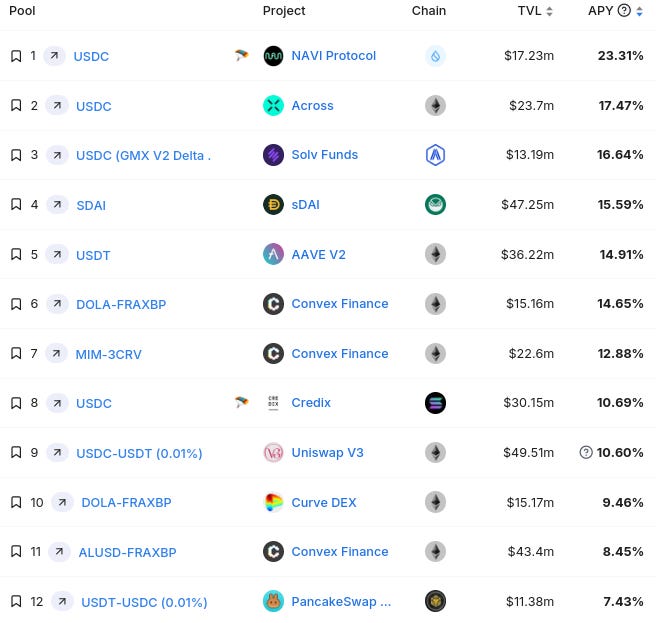Click the Across project logo

click(x=273, y=105)
